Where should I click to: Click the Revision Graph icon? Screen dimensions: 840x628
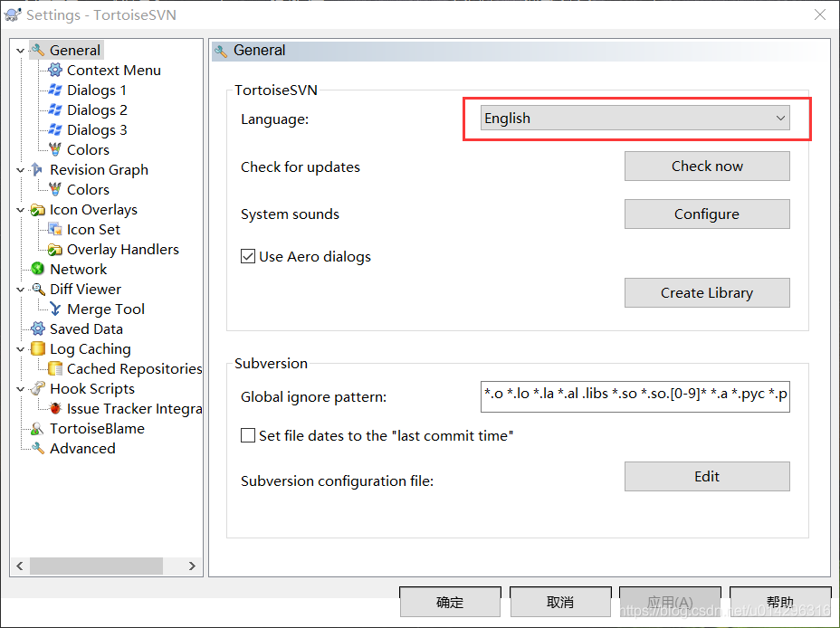[37, 169]
